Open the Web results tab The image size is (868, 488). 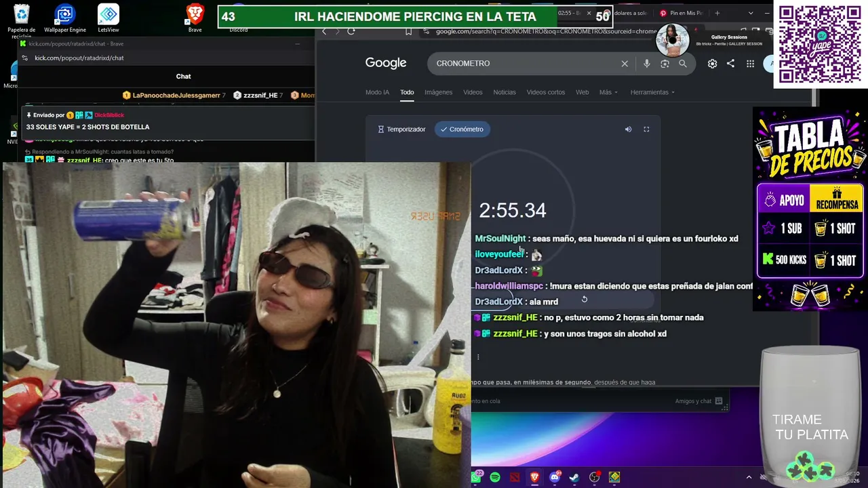(x=583, y=92)
